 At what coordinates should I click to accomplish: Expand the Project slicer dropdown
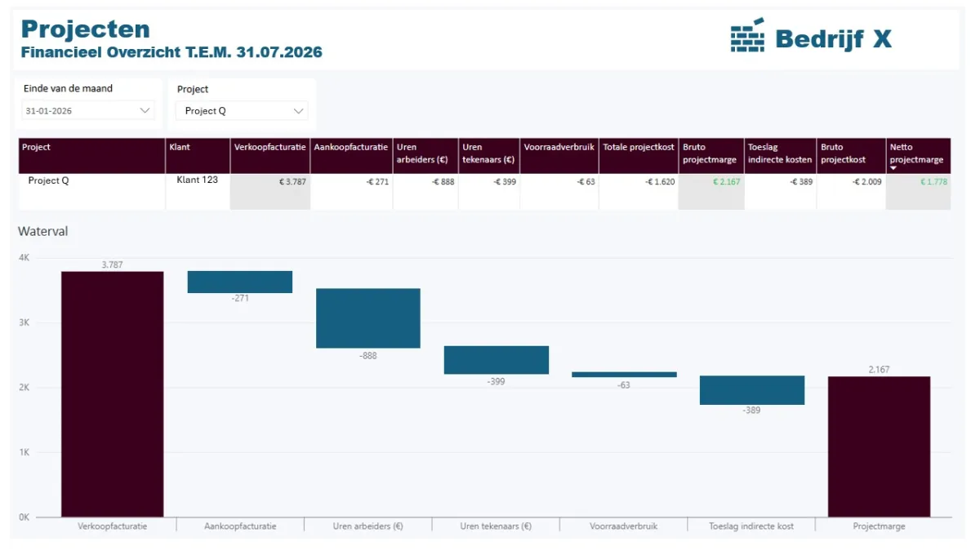[x=298, y=111]
